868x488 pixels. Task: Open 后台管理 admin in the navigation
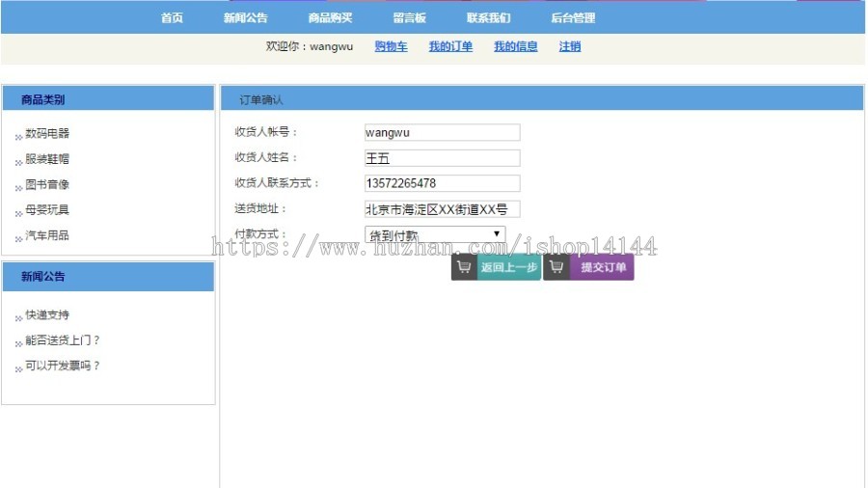click(x=573, y=17)
